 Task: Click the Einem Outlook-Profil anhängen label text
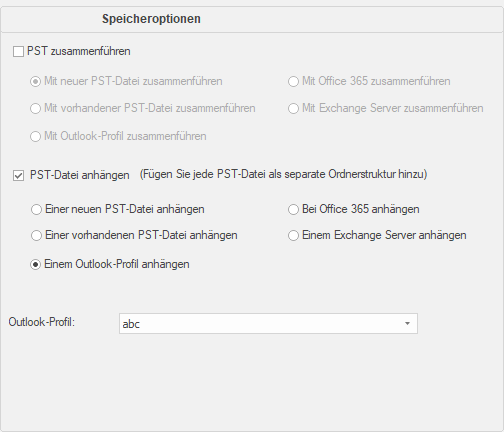point(117,264)
